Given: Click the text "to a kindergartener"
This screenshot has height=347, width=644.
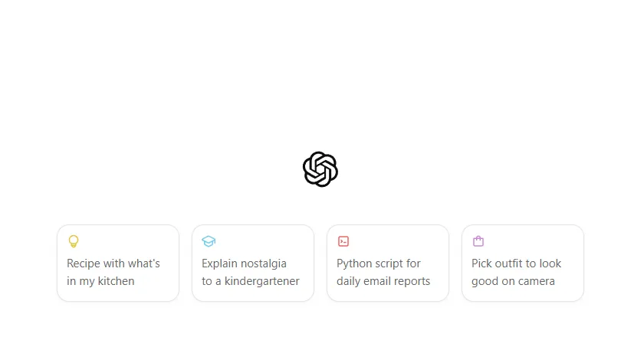Looking at the screenshot, I should click(x=251, y=281).
